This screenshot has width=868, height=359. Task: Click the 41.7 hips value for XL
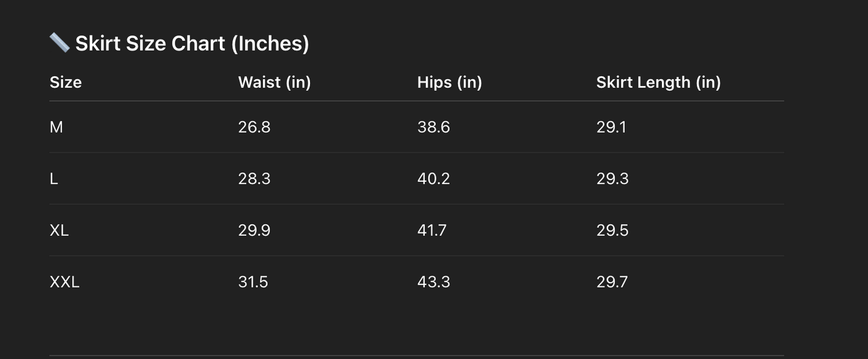pyautogui.click(x=432, y=231)
